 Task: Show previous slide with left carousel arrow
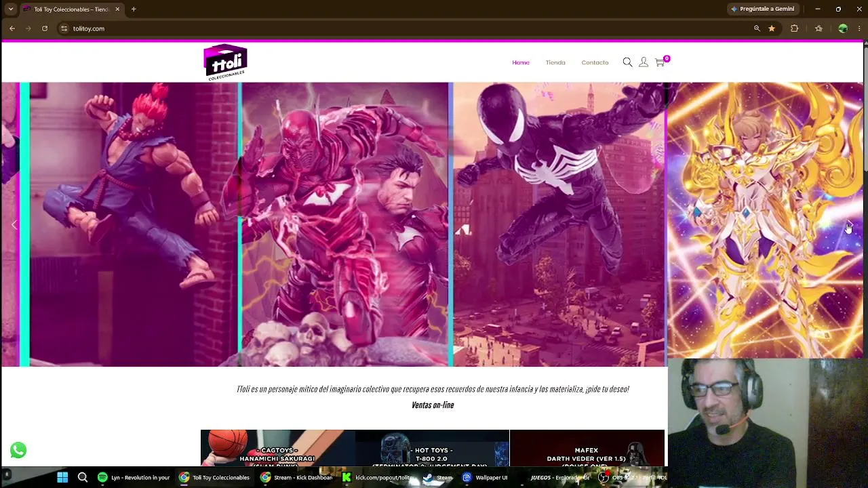pos(14,225)
